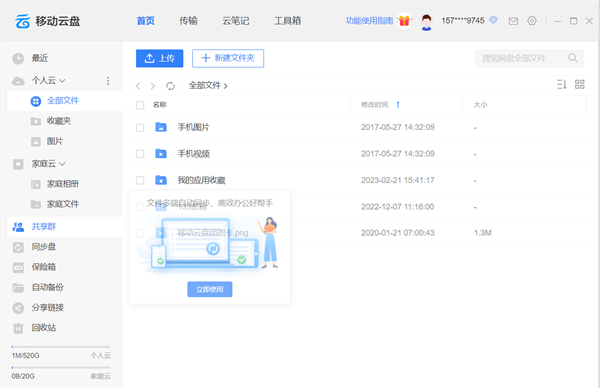Screen dimensions: 600x388
Task: Toggle the select-all checkbox beside 名称
Action: pos(140,105)
